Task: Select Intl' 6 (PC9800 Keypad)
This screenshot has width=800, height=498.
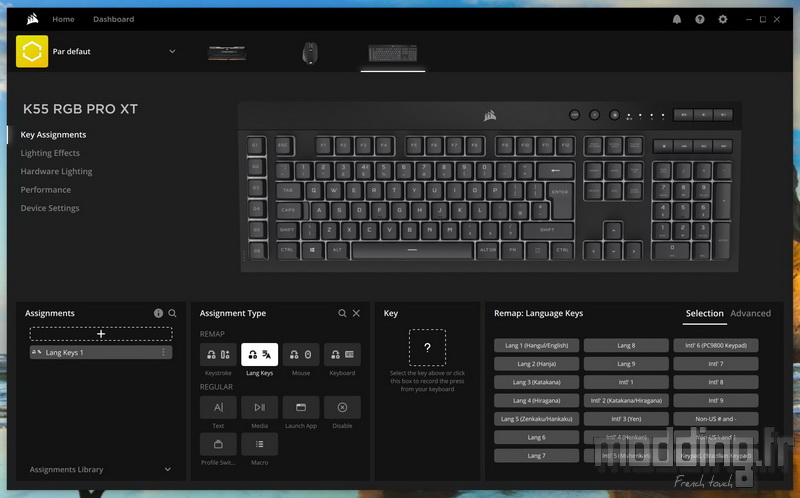Action: tap(716, 345)
